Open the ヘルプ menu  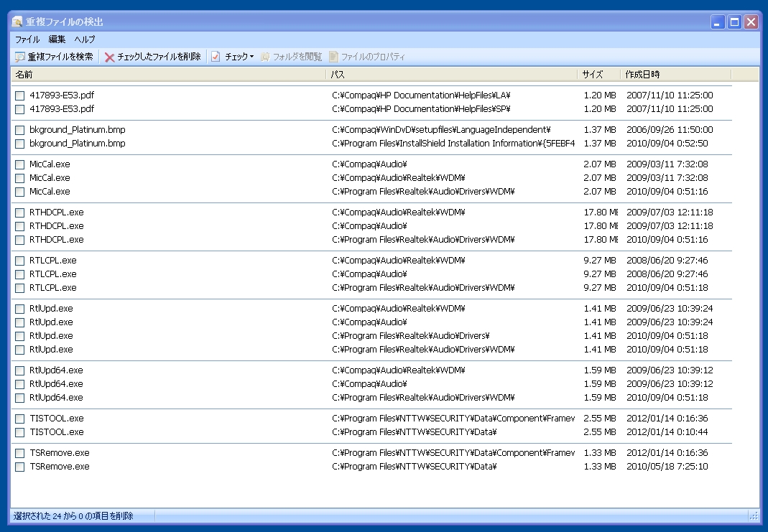click(85, 39)
